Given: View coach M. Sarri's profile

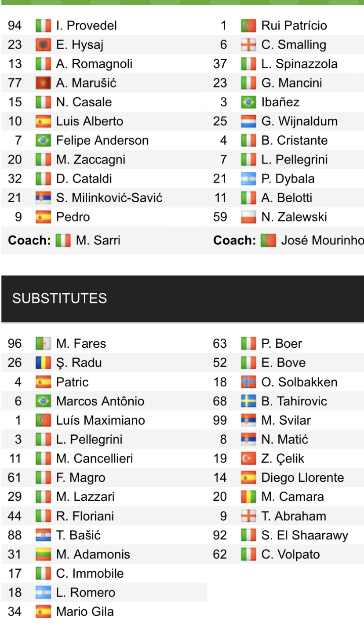Looking at the screenshot, I should (98, 240).
